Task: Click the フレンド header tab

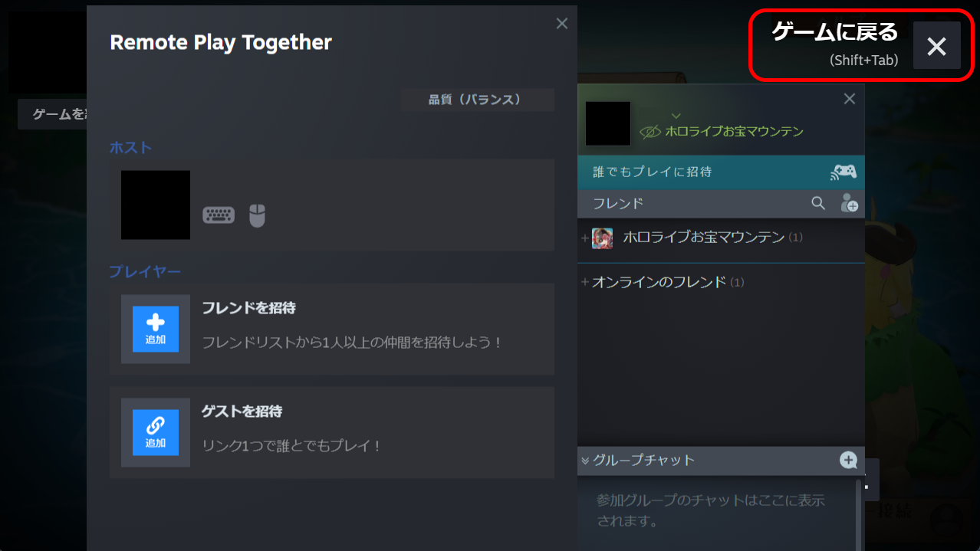Action: tap(618, 203)
